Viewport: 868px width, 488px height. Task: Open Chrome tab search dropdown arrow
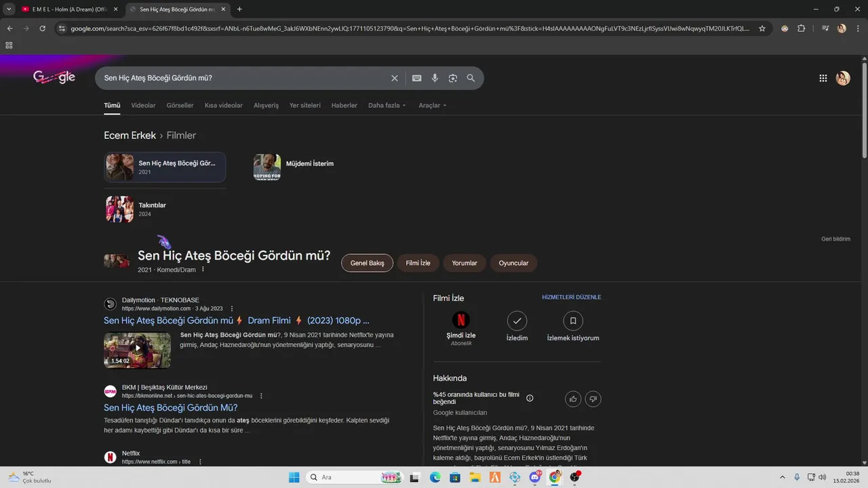click(9, 9)
